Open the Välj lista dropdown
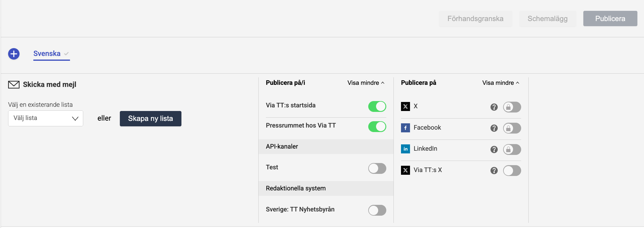Viewport: 644px width, 228px height. click(46, 119)
